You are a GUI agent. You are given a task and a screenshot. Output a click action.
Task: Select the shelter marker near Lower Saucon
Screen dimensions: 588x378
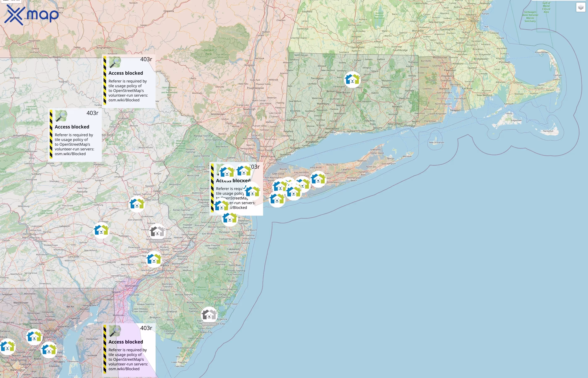[x=137, y=204]
